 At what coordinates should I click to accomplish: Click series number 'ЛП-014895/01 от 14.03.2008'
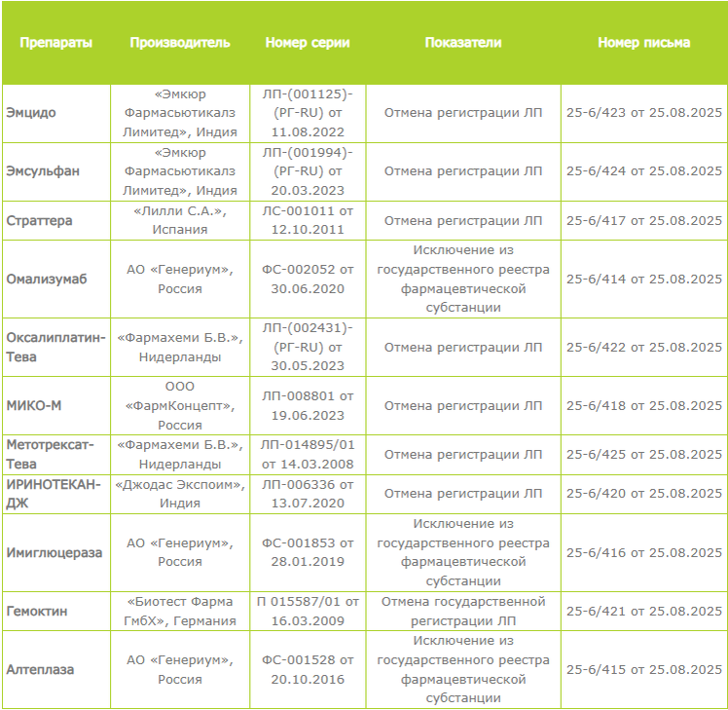coord(308,455)
